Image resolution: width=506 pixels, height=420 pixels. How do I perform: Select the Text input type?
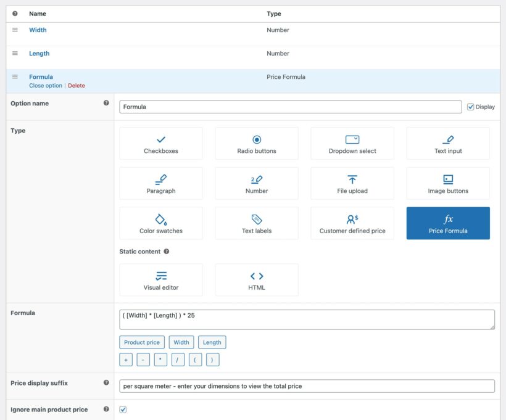448,143
